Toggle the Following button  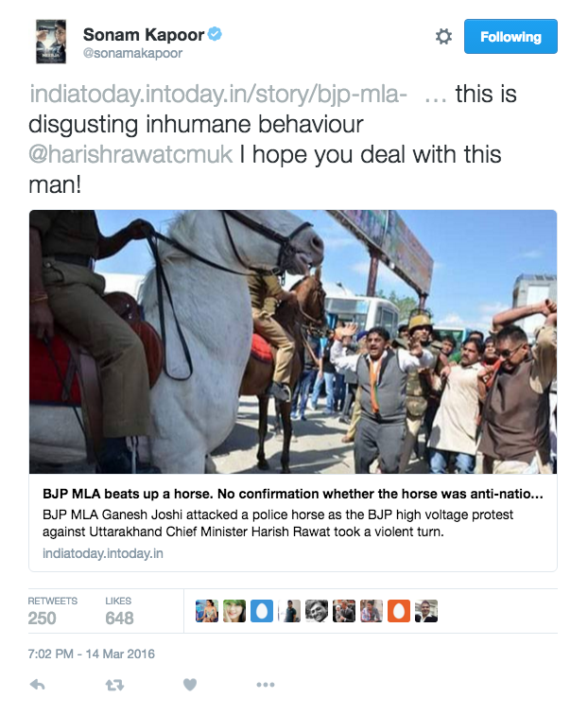(510, 37)
